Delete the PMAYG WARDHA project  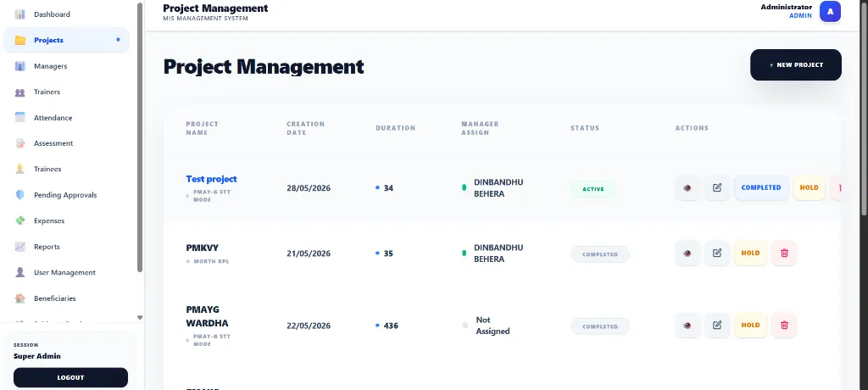coord(784,326)
